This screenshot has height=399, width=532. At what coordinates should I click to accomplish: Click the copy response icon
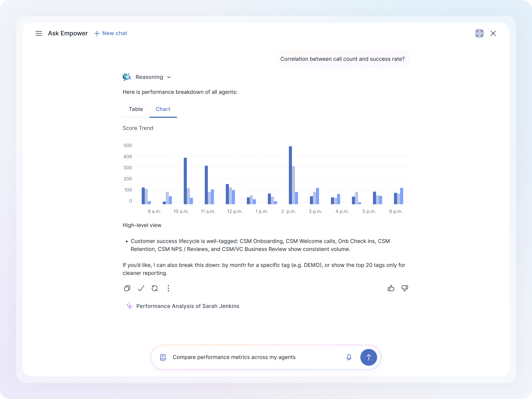point(127,288)
